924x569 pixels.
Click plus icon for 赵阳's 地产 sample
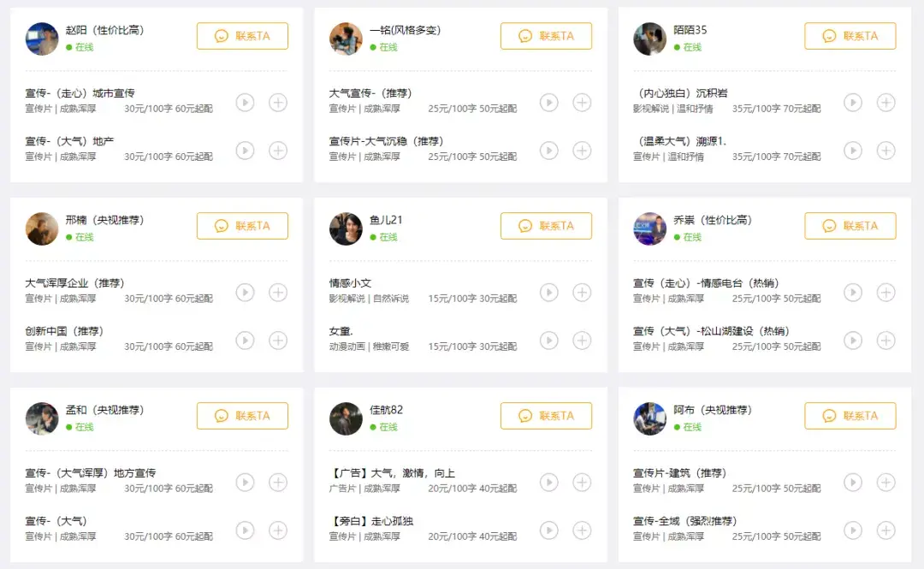point(277,150)
